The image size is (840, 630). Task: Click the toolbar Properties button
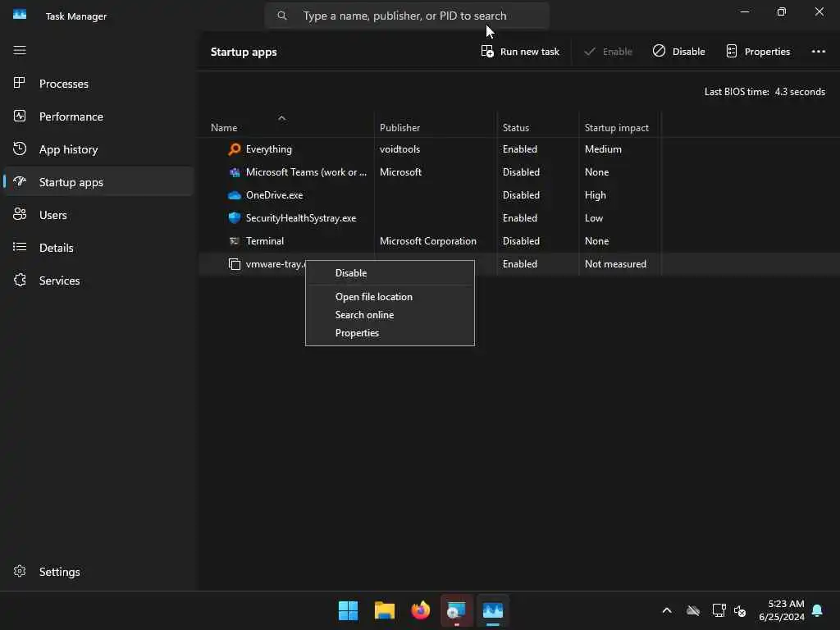758,52
